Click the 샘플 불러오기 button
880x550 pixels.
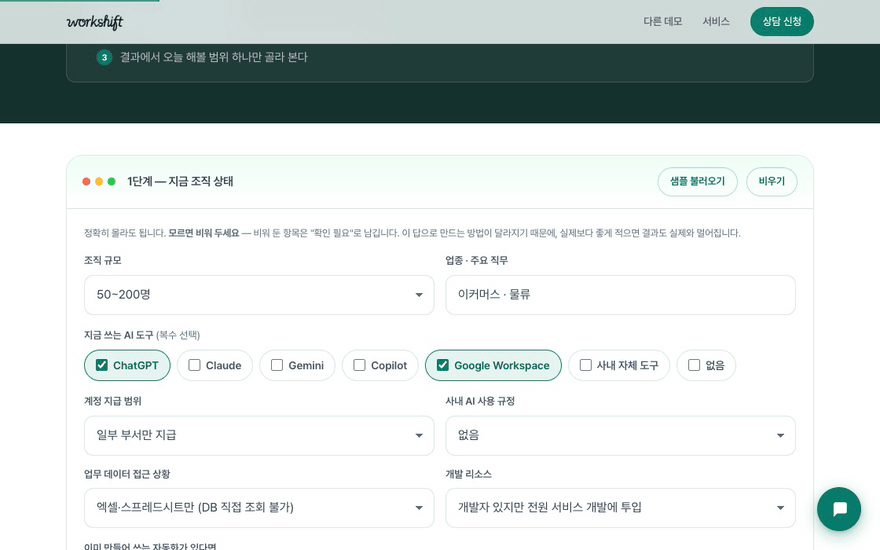(697, 181)
